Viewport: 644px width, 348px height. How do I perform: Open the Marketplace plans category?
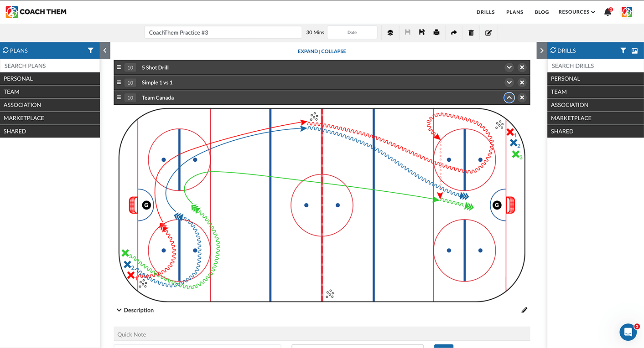[x=50, y=118]
